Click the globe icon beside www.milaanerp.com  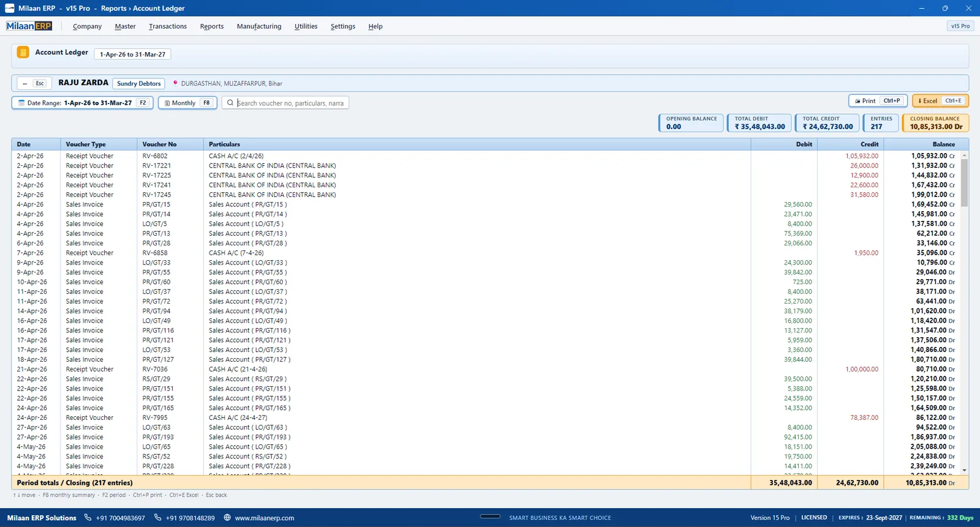(x=227, y=518)
